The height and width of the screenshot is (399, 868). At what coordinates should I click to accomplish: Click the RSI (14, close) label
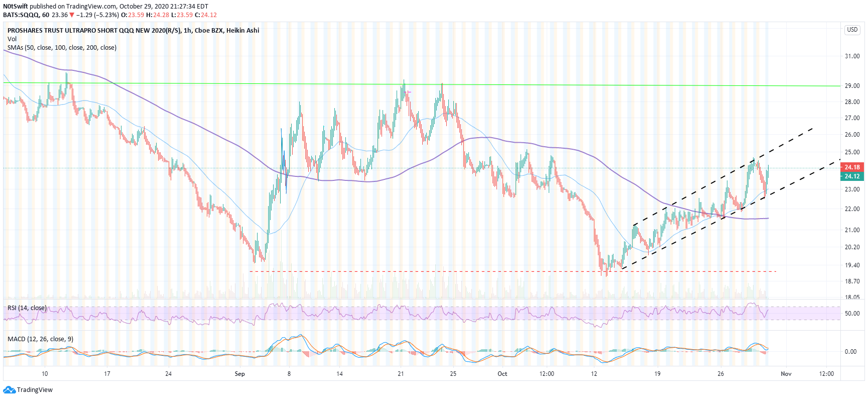(27, 308)
